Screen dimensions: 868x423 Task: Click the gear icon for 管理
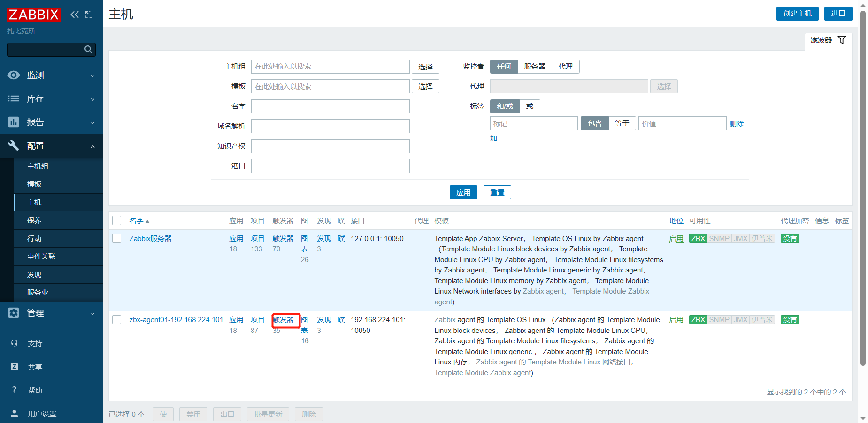(14, 313)
